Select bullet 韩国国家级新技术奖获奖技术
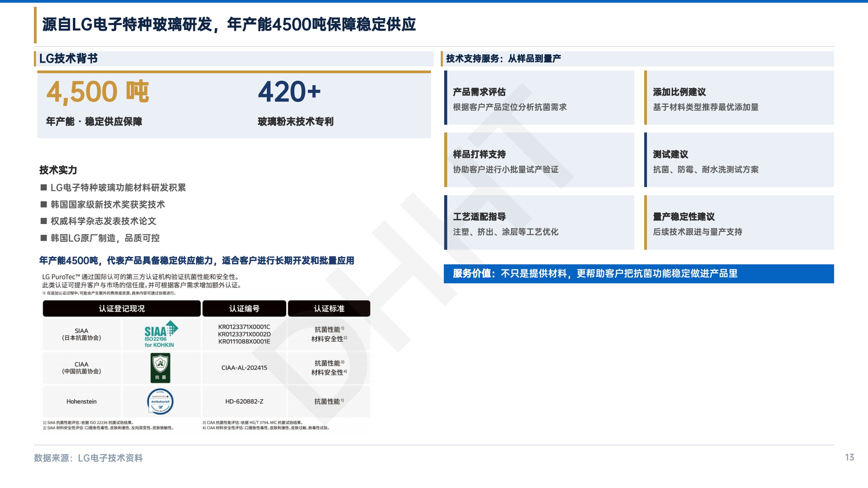 (x=107, y=204)
